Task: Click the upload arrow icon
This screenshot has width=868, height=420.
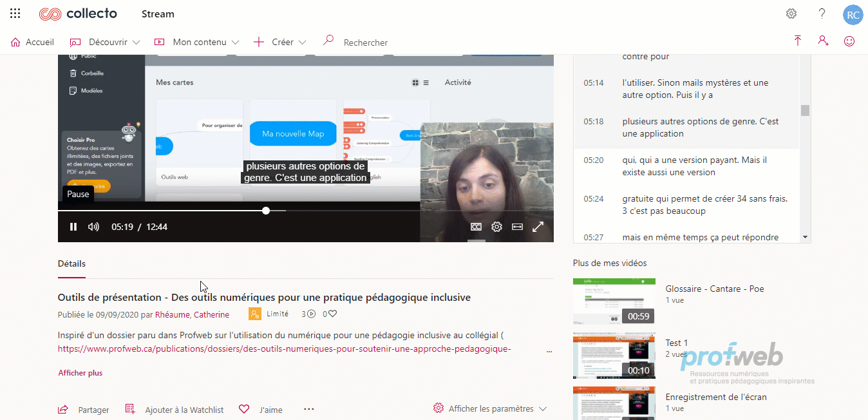Action: coord(798,41)
